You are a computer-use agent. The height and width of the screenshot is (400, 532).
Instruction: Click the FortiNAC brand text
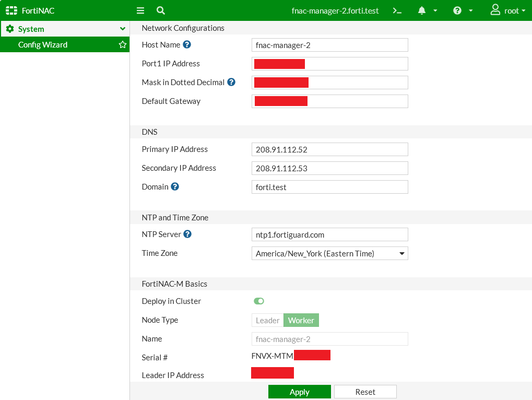click(38, 11)
